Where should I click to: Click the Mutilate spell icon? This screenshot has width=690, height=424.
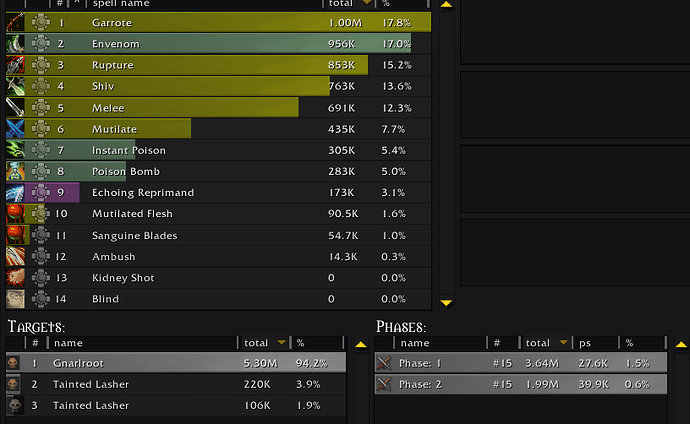[15, 129]
